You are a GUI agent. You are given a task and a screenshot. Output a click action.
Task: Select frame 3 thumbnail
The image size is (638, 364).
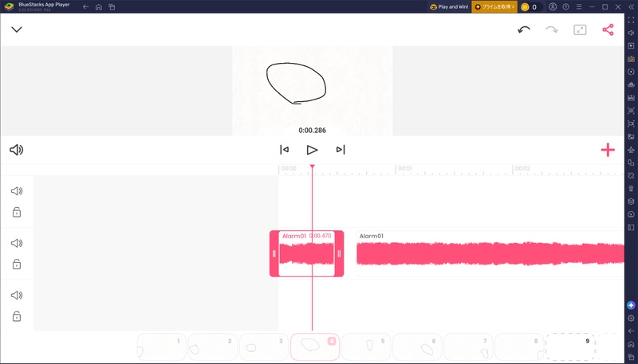[x=264, y=347]
